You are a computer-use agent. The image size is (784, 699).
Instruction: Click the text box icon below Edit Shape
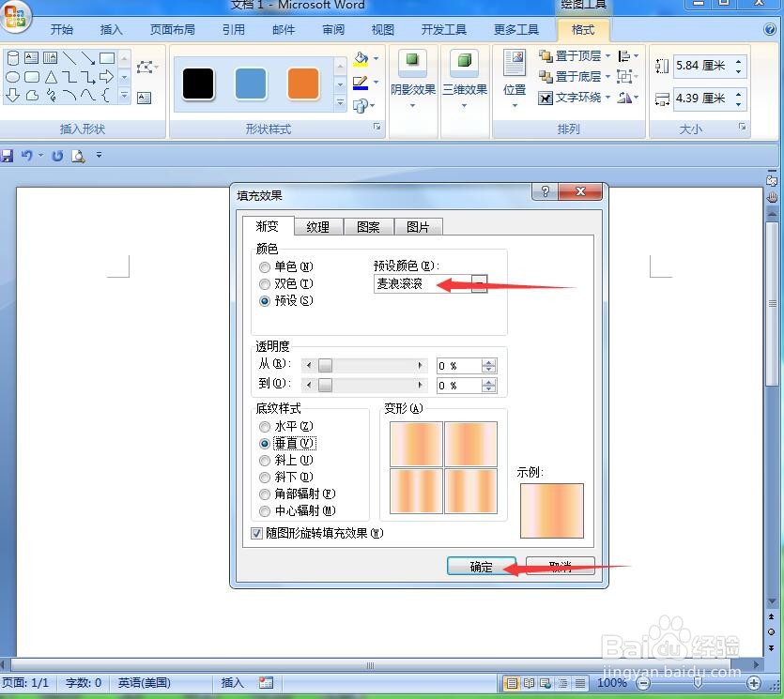coord(144,98)
